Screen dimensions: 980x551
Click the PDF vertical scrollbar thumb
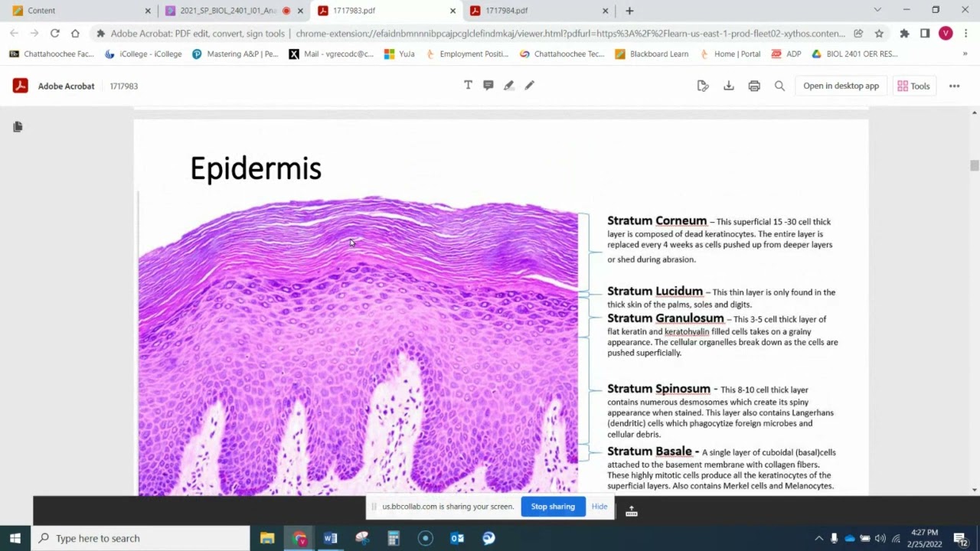click(974, 166)
